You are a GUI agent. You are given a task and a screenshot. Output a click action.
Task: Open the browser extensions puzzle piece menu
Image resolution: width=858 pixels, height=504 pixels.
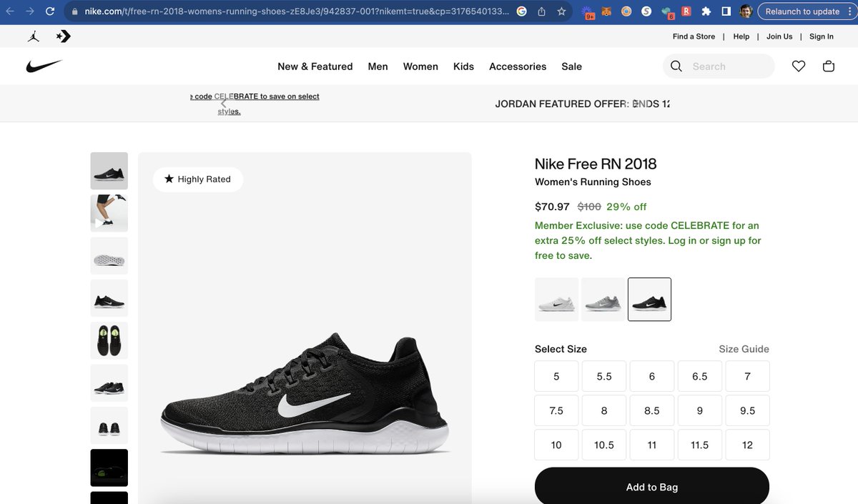(706, 11)
